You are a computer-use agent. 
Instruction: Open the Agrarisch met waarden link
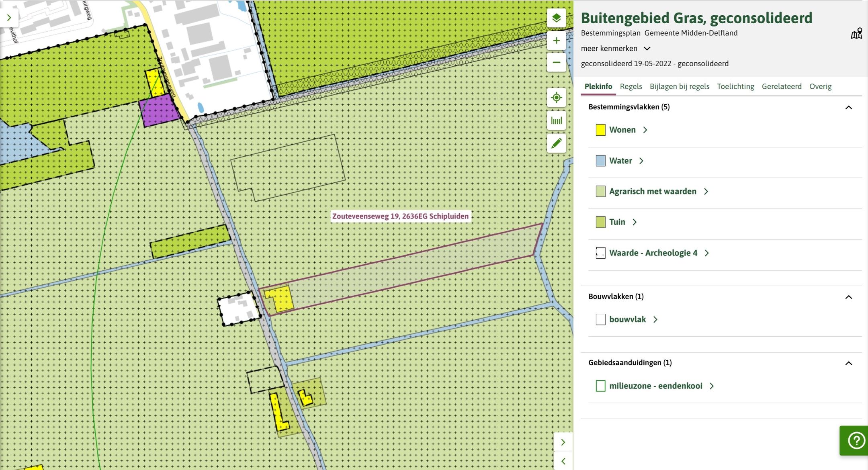click(x=653, y=192)
